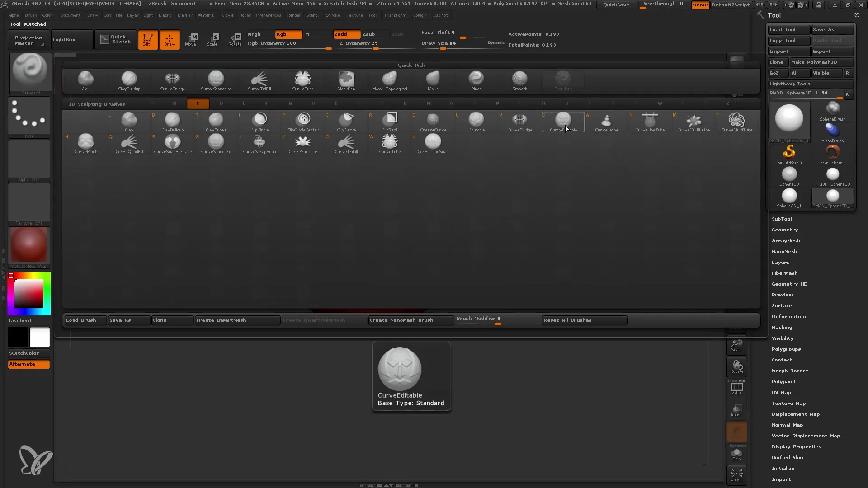
Task: Adjust the Z Intensity slider
Action: tap(375, 44)
